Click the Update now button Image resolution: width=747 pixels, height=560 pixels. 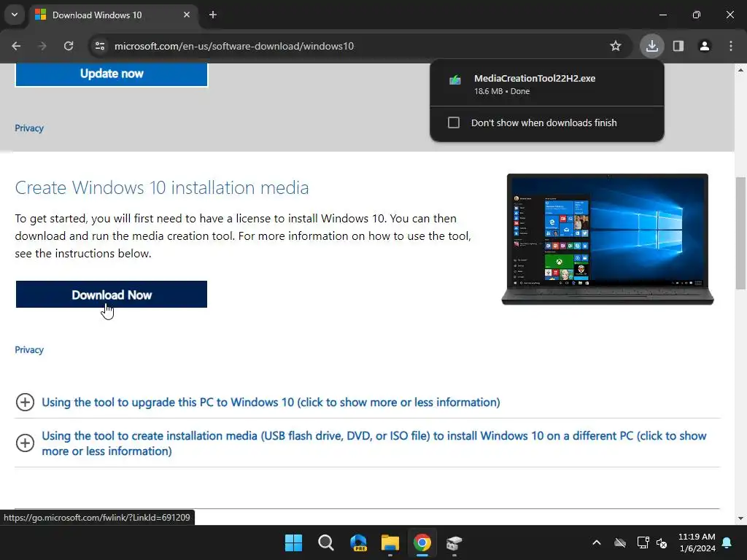112,74
